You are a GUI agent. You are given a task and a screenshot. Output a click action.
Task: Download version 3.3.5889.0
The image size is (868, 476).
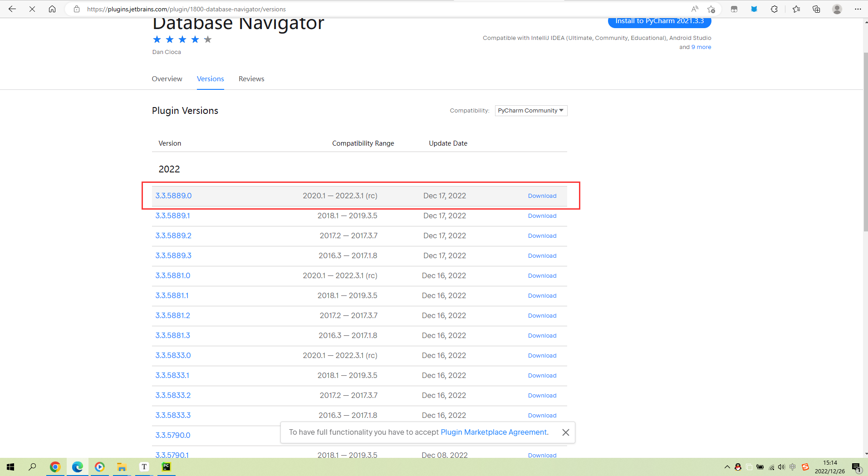tap(542, 196)
